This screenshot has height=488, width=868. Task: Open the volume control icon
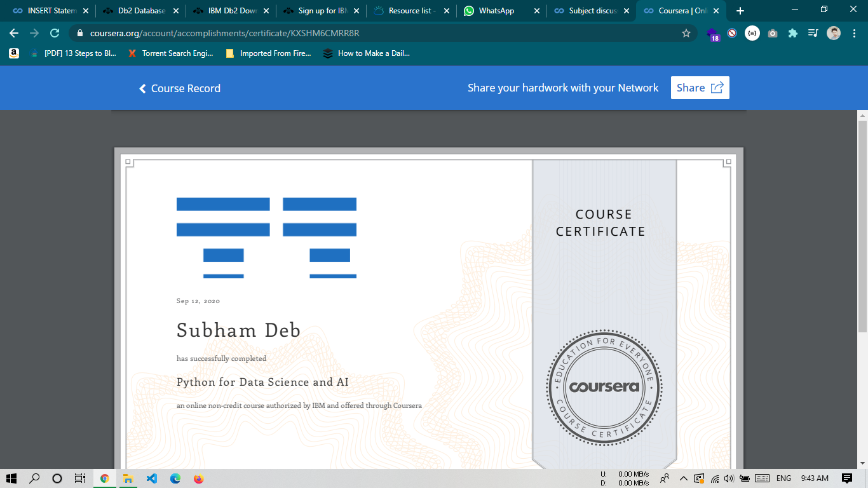(x=729, y=478)
